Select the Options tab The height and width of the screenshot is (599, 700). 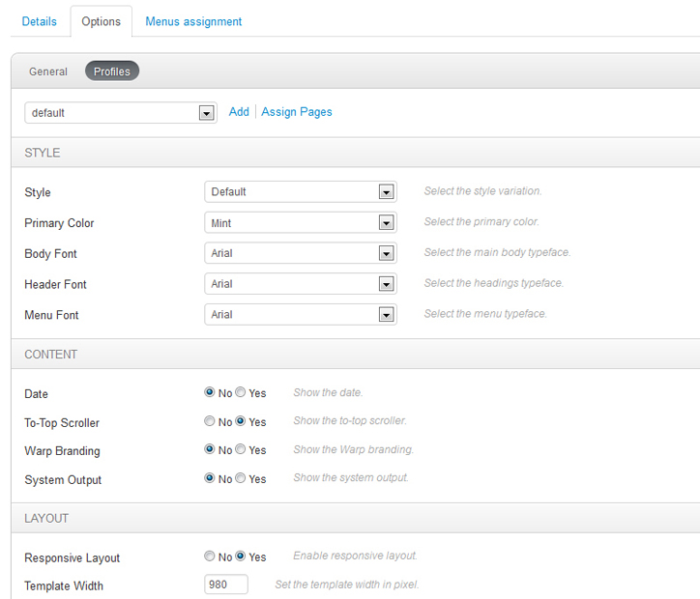[102, 21]
